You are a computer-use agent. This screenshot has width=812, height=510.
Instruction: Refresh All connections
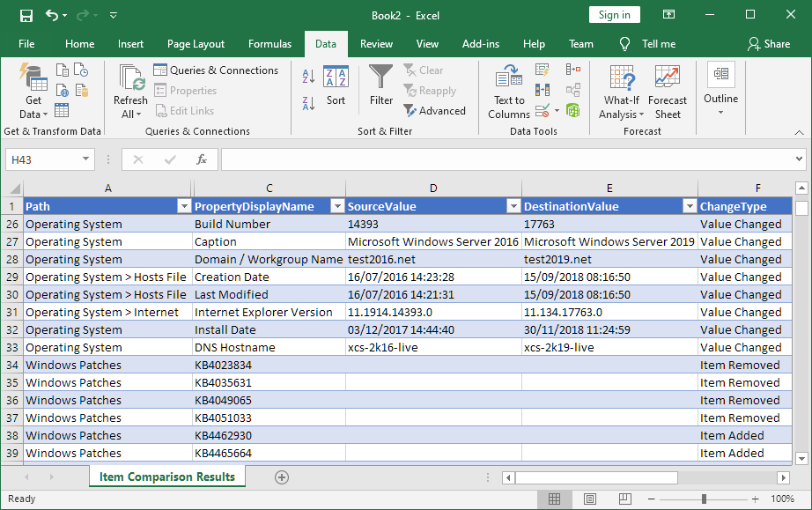[130, 91]
